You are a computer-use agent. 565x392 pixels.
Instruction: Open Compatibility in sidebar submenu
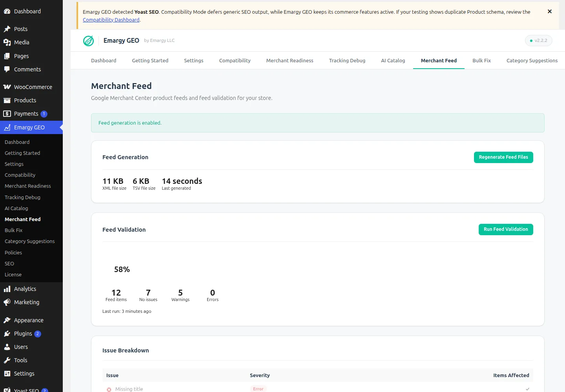coord(20,175)
